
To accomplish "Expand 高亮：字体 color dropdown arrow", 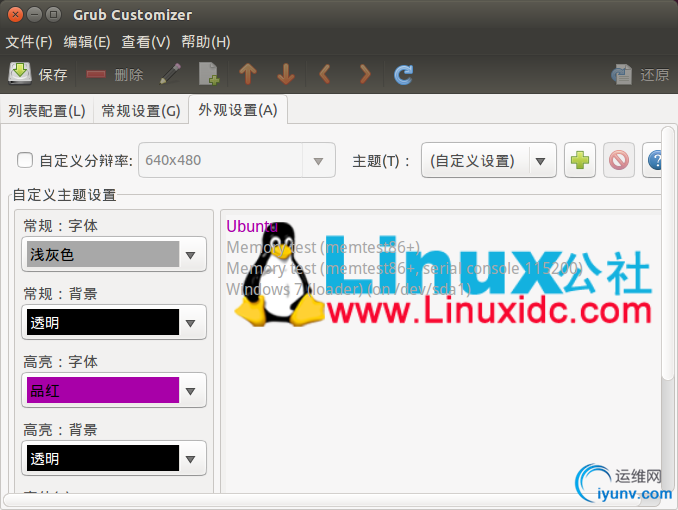I will pos(191,391).
